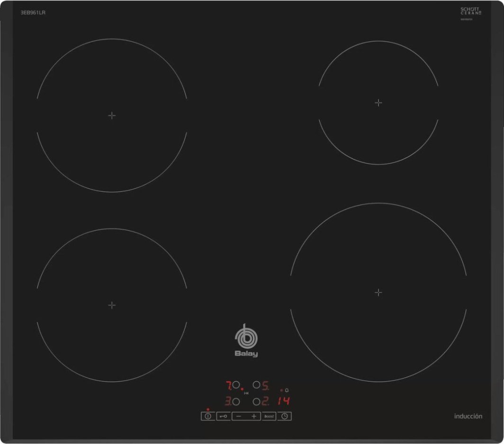Image resolution: width=504 pixels, height=444 pixels.
Task: Select the zone circle beside level 2
Action: click(257, 401)
